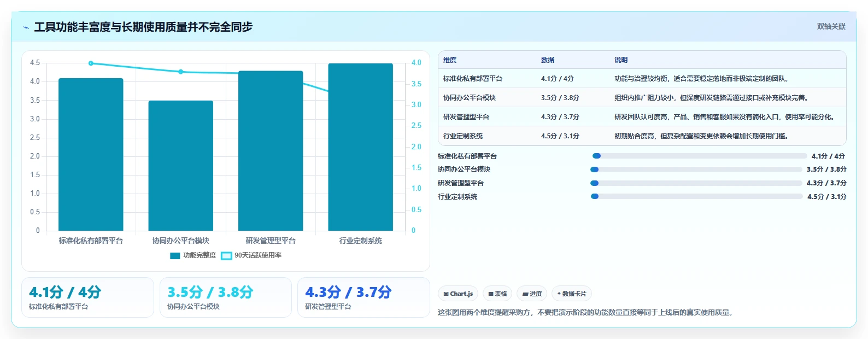
Task: Click the 行业定制系统 x-axis label
Action: tap(361, 241)
